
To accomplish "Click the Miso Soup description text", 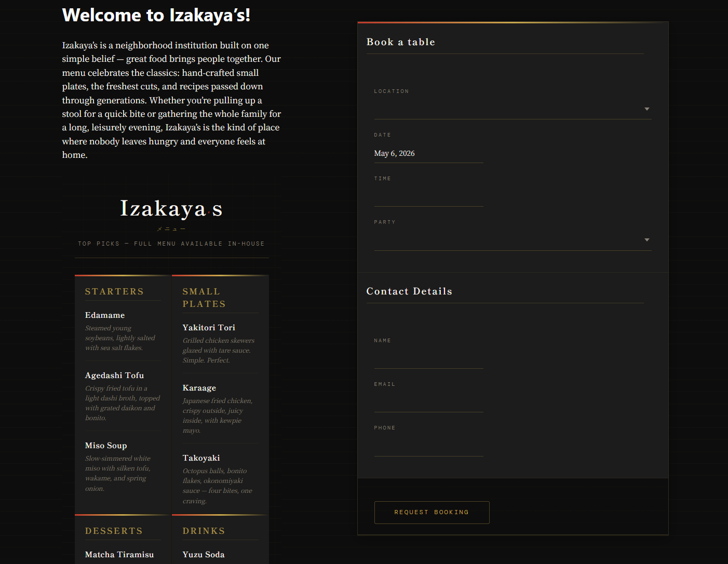I will [118, 473].
